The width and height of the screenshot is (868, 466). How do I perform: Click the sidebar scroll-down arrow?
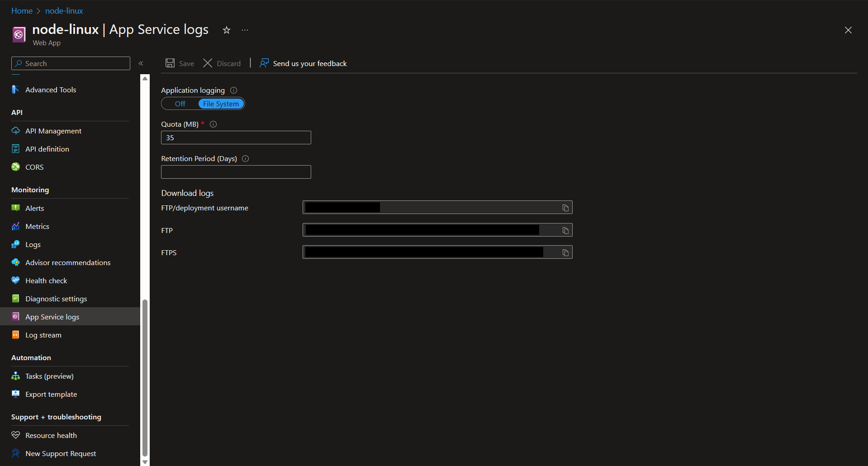click(145, 462)
